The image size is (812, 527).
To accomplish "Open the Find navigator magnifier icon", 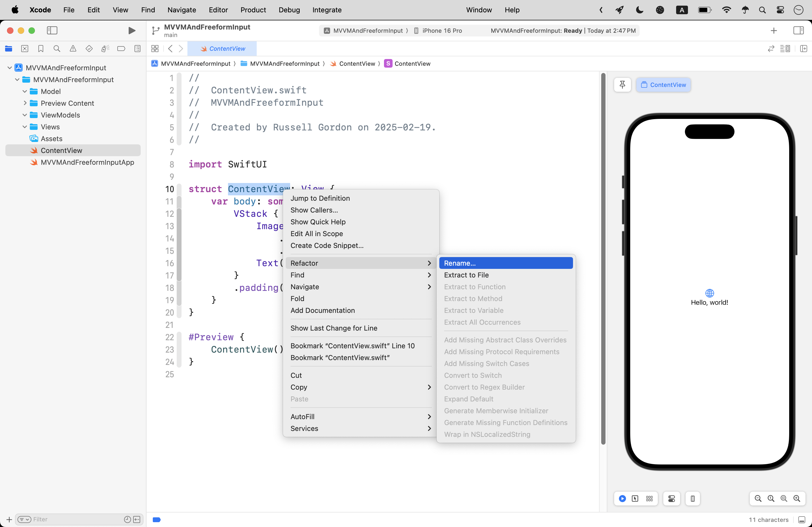I will 57,49.
